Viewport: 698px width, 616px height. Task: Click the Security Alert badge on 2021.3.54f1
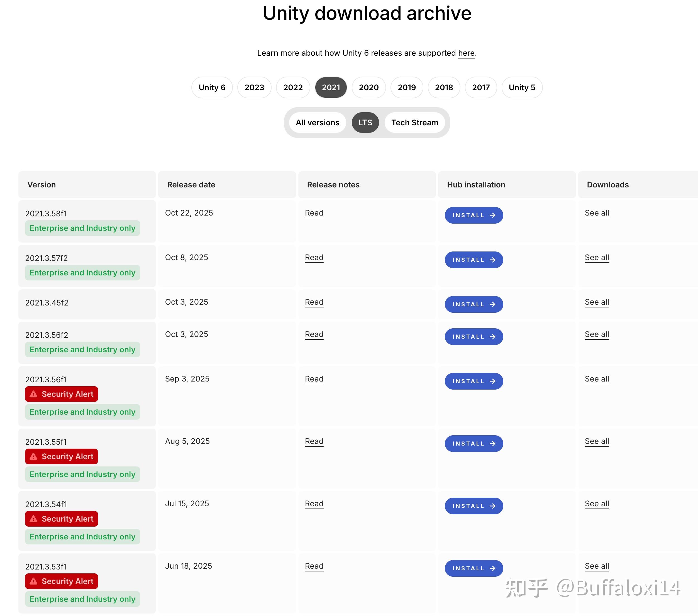62,519
